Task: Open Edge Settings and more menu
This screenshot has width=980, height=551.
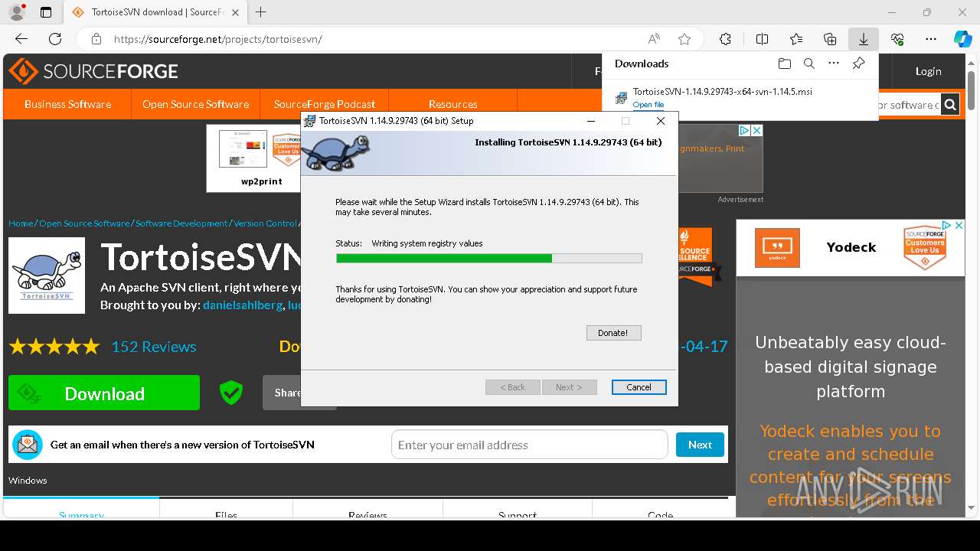Action: coord(931,39)
